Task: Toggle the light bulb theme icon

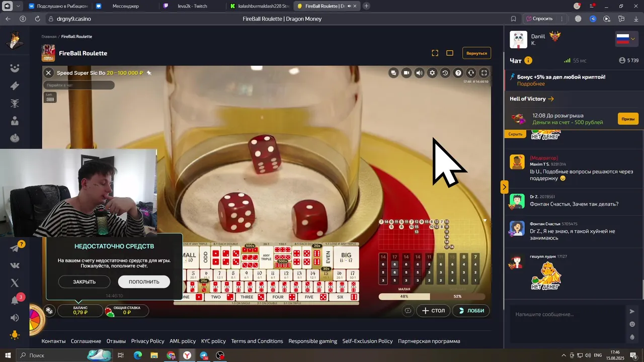Action: click(x=15, y=335)
